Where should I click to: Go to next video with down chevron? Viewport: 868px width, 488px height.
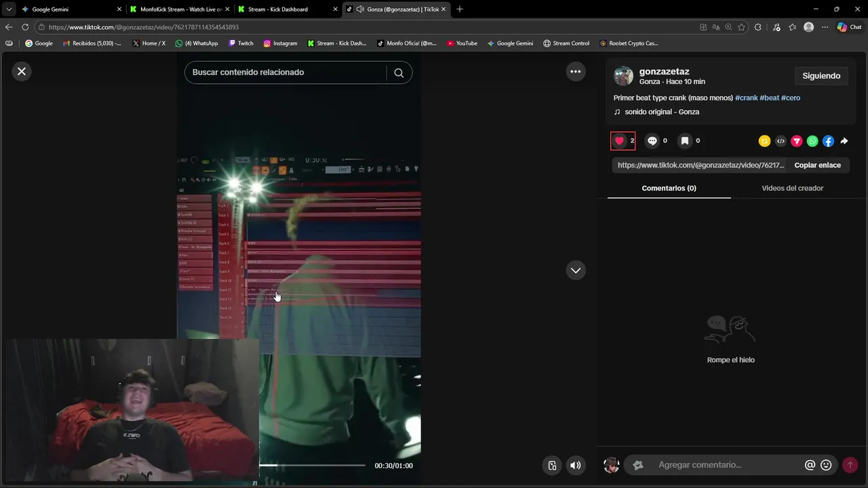click(576, 270)
